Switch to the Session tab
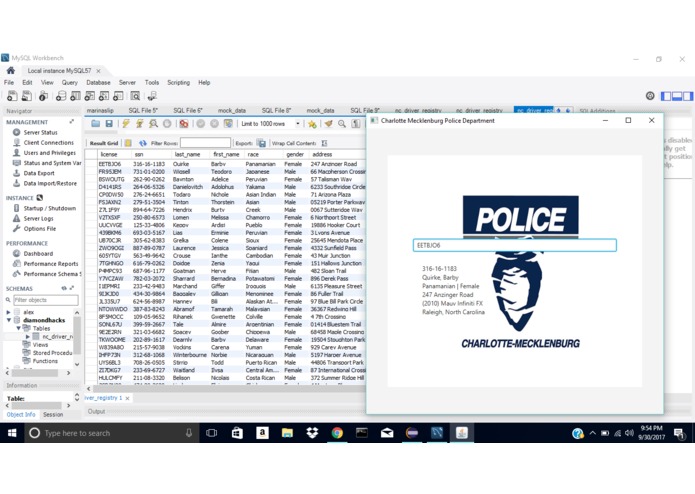Image resolution: width=695 pixels, height=494 pixels. tap(53, 415)
